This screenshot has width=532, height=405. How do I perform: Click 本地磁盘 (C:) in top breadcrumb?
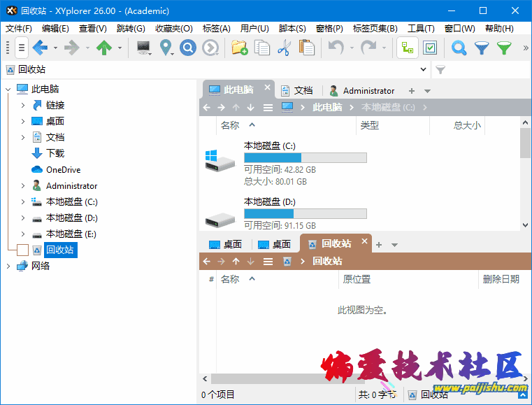click(x=388, y=107)
